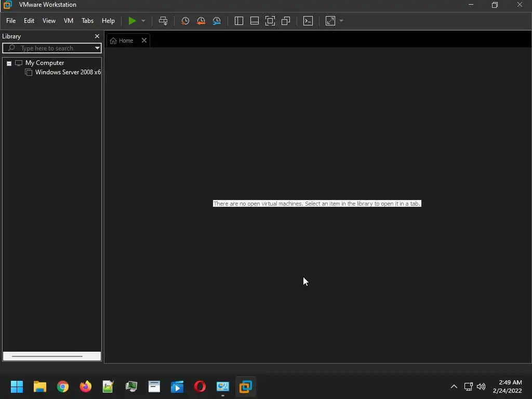Collapse the My Computer tree node
This screenshot has height=399, width=532.
pyautogui.click(x=9, y=63)
